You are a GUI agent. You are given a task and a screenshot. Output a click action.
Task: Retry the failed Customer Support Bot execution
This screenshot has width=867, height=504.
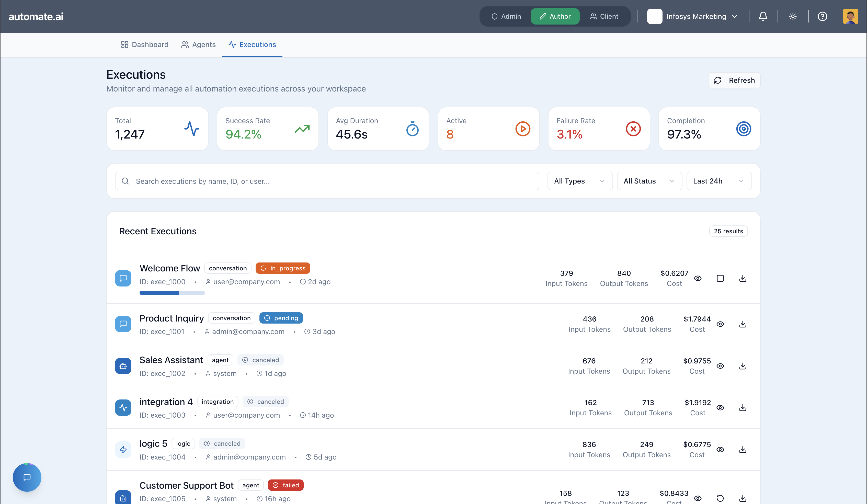click(x=720, y=498)
